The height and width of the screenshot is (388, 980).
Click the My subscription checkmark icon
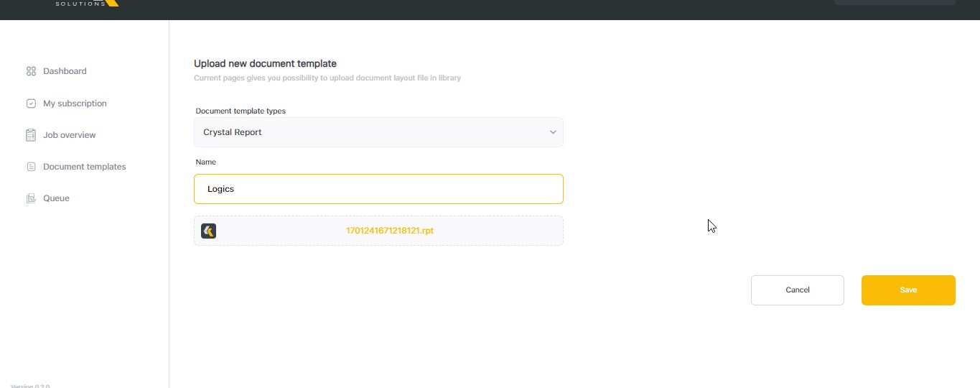click(31, 103)
